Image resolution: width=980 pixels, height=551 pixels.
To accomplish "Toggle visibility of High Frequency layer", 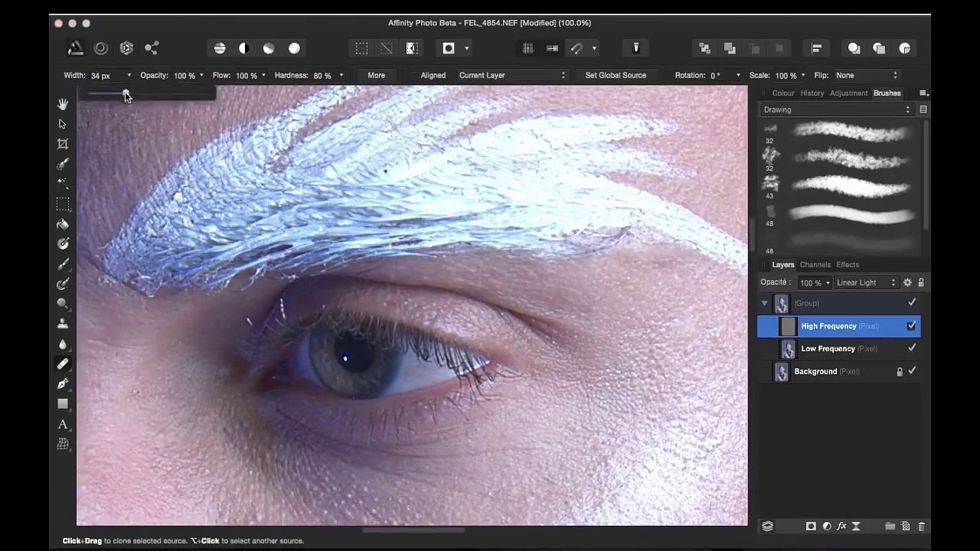I will (x=911, y=326).
